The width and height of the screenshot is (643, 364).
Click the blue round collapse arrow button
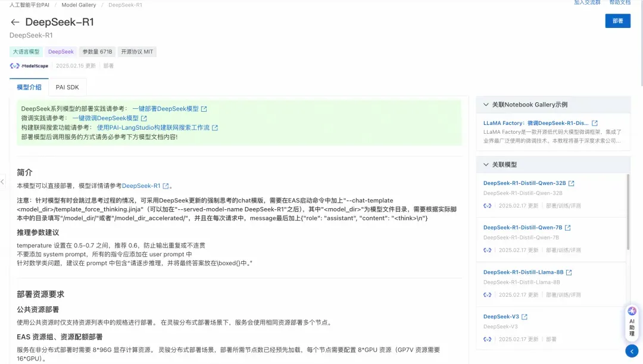(632, 351)
